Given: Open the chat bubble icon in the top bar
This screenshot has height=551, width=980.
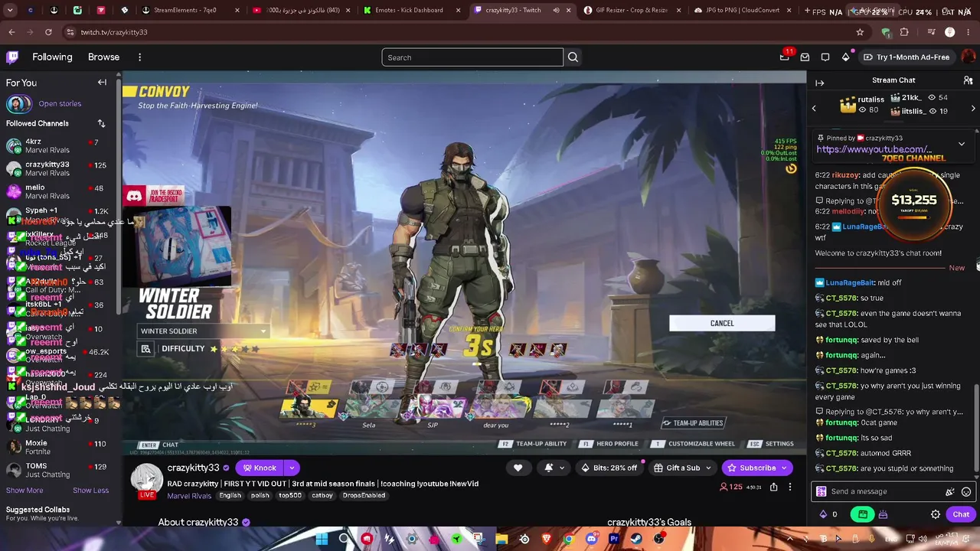Looking at the screenshot, I should 825,57.
